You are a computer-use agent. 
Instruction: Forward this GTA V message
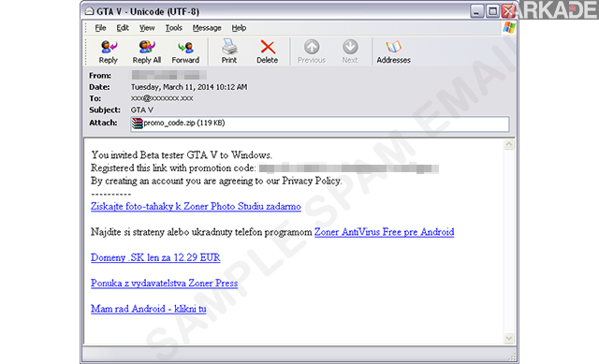tap(185, 48)
